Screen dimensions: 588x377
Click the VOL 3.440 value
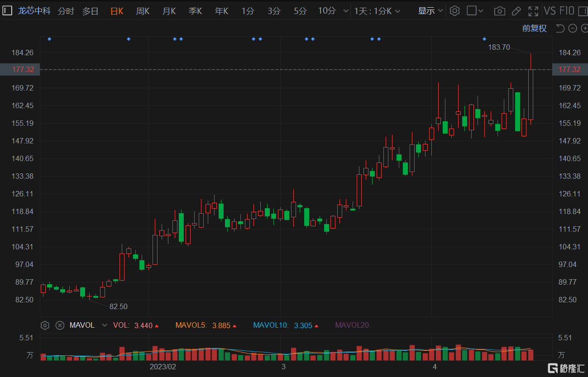point(143,325)
